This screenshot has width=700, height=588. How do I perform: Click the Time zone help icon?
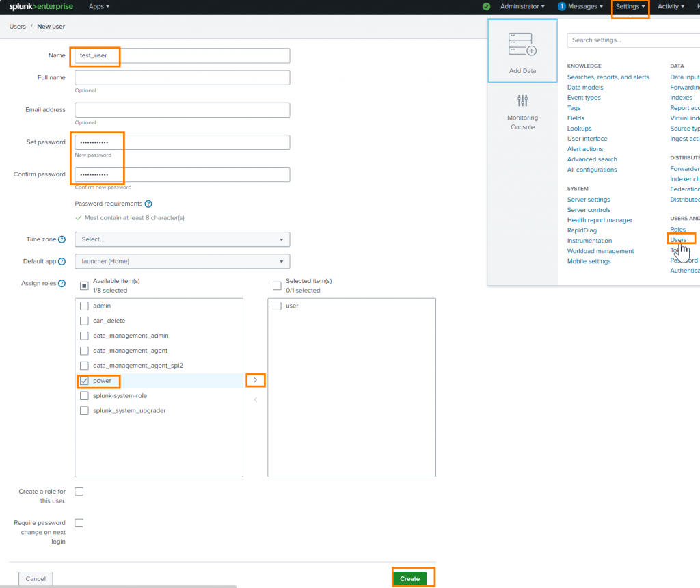pos(62,239)
